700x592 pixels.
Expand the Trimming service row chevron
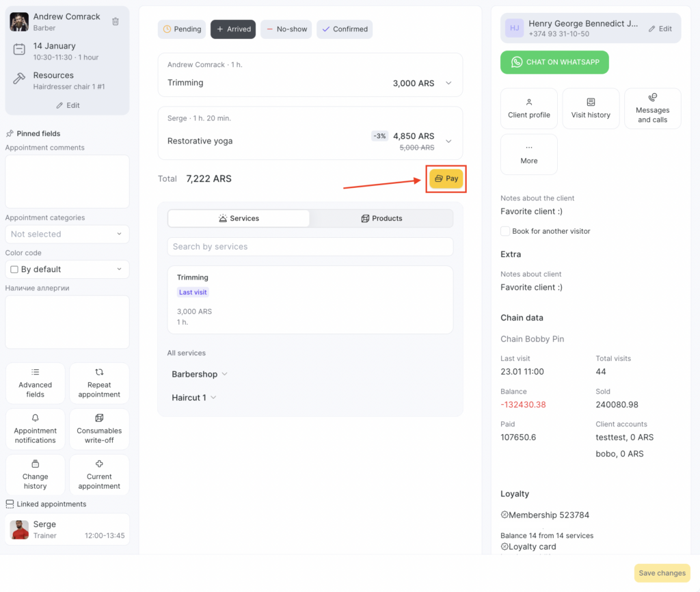(x=448, y=83)
